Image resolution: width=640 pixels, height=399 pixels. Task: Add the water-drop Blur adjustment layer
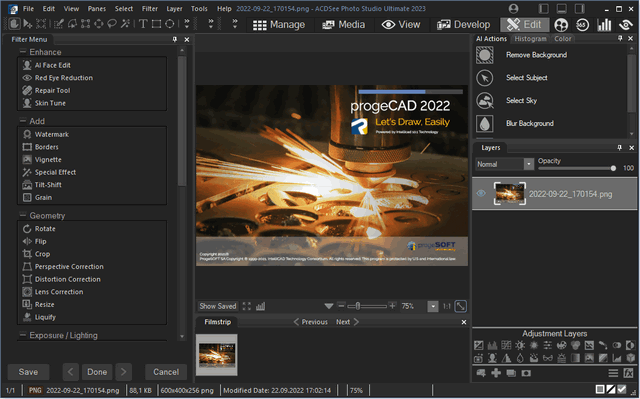click(x=520, y=358)
